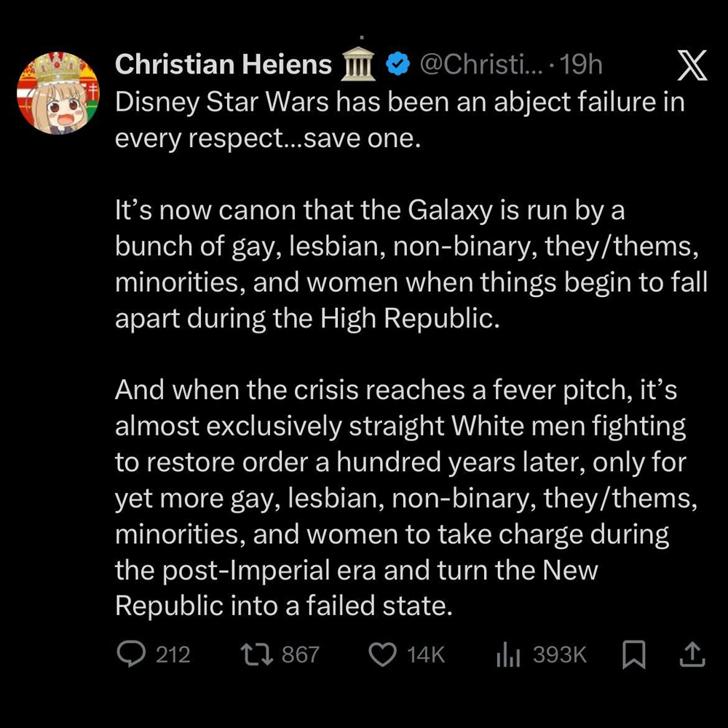The width and height of the screenshot is (728, 728).
Task: Open the author's anime profile avatar
Action: click(x=58, y=92)
